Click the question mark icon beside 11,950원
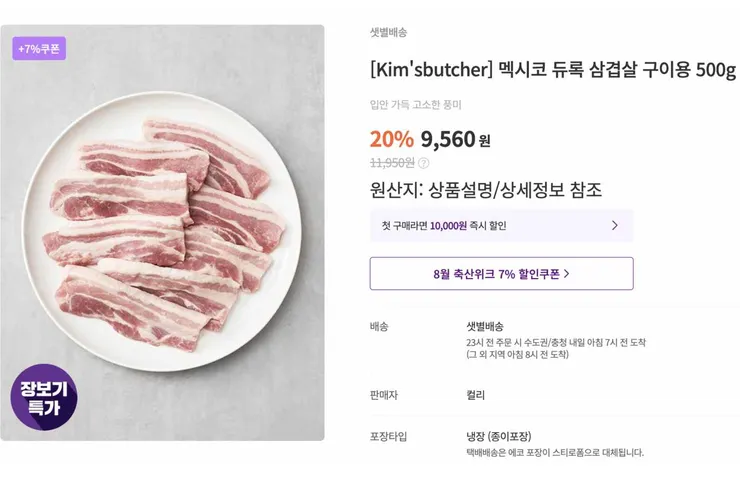The image size is (740, 479). click(x=423, y=163)
